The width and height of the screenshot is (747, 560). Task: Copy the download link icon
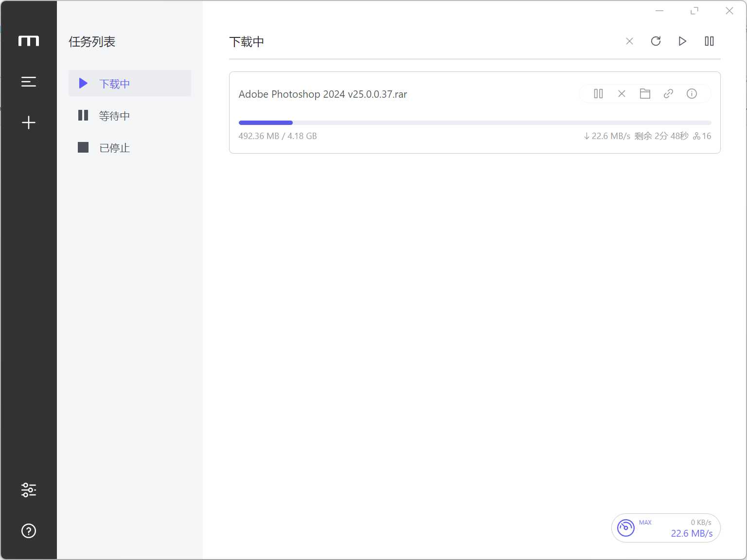click(668, 94)
